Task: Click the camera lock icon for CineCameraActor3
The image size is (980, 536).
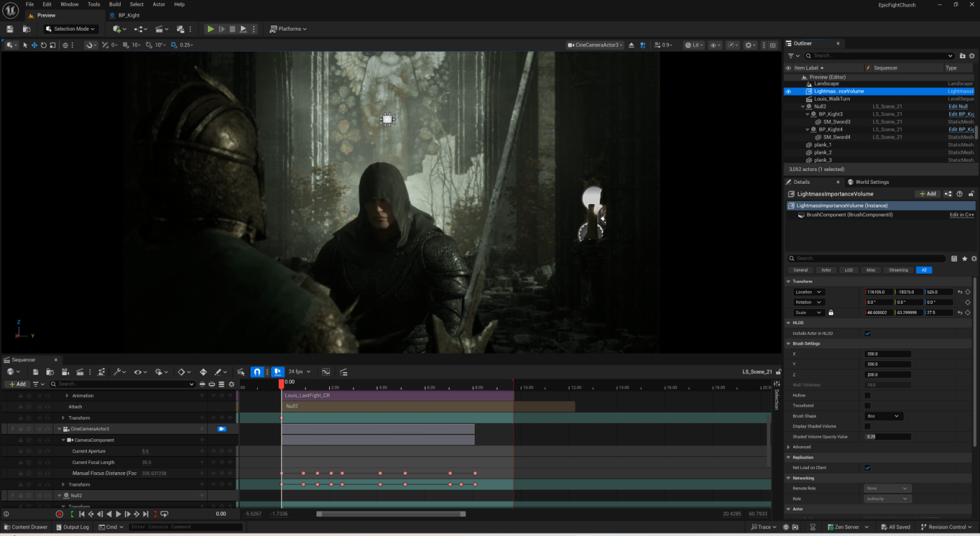Action: tap(221, 429)
